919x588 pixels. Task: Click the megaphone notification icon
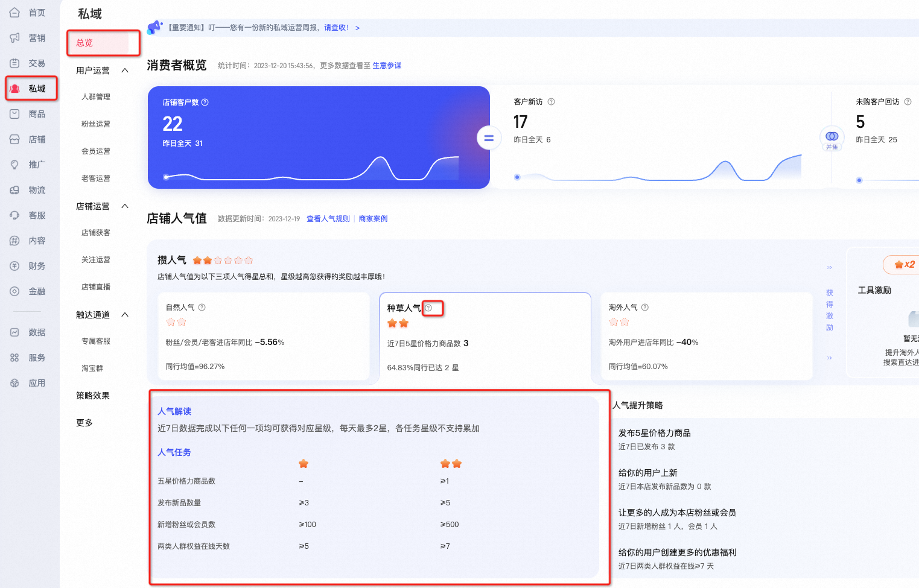[x=155, y=27]
